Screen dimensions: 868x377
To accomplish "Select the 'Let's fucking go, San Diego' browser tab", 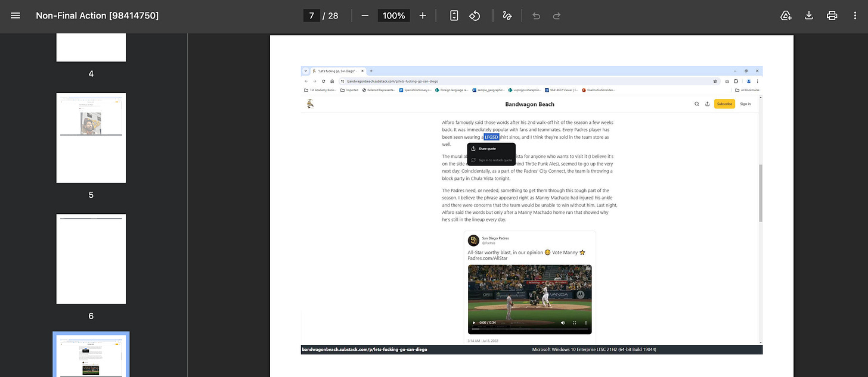I will point(337,71).
